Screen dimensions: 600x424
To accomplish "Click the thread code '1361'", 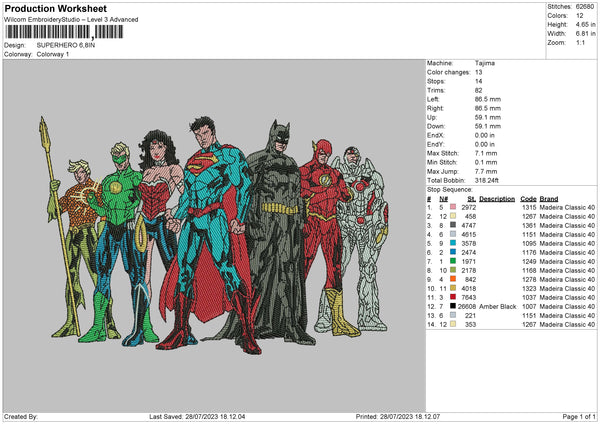I will click(529, 225).
